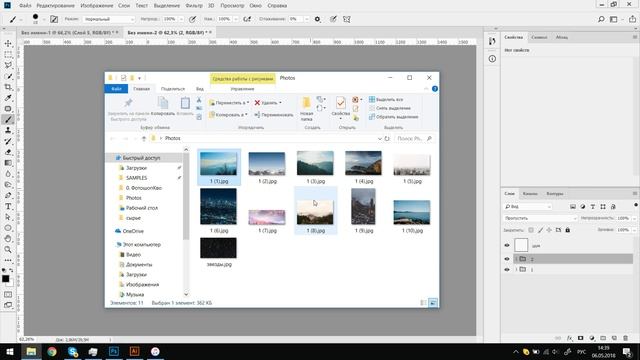Select the Eraser tool

click(x=8, y=152)
